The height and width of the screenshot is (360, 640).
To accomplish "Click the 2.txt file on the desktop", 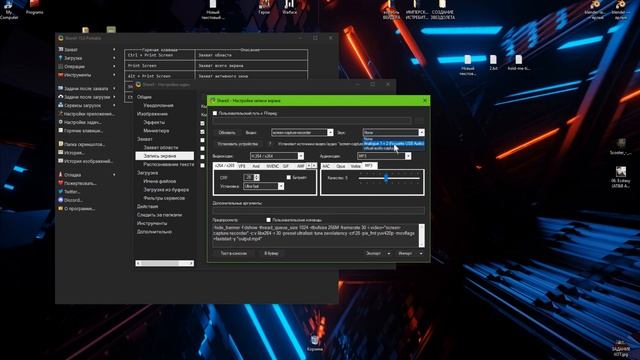I will pos(493,63).
